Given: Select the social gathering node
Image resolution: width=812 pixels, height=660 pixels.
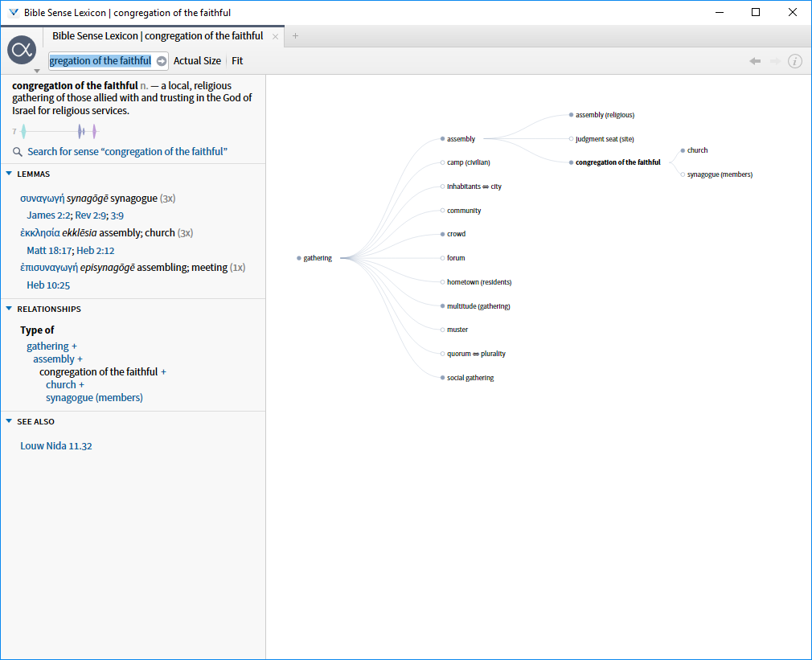Looking at the screenshot, I should pos(467,378).
